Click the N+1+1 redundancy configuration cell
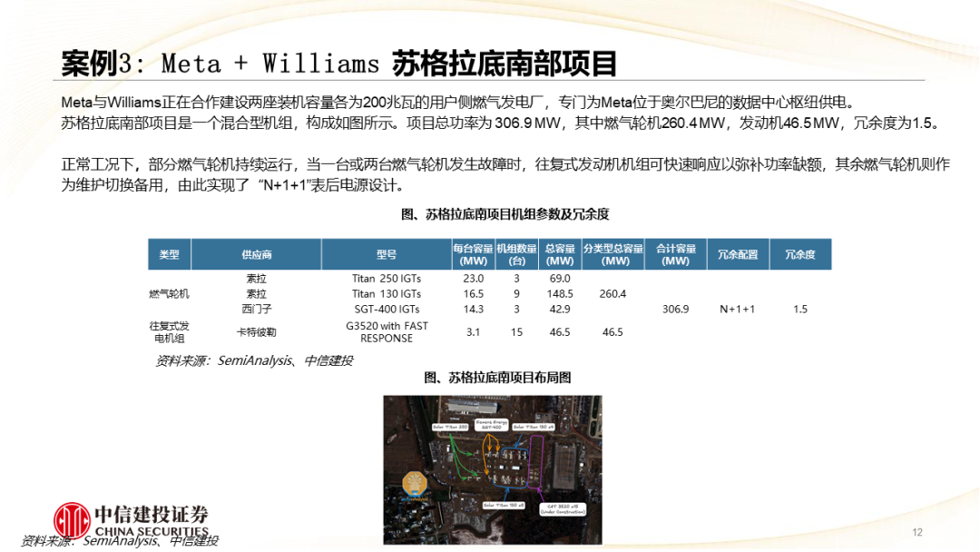This screenshot has width=980, height=552. (x=738, y=310)
